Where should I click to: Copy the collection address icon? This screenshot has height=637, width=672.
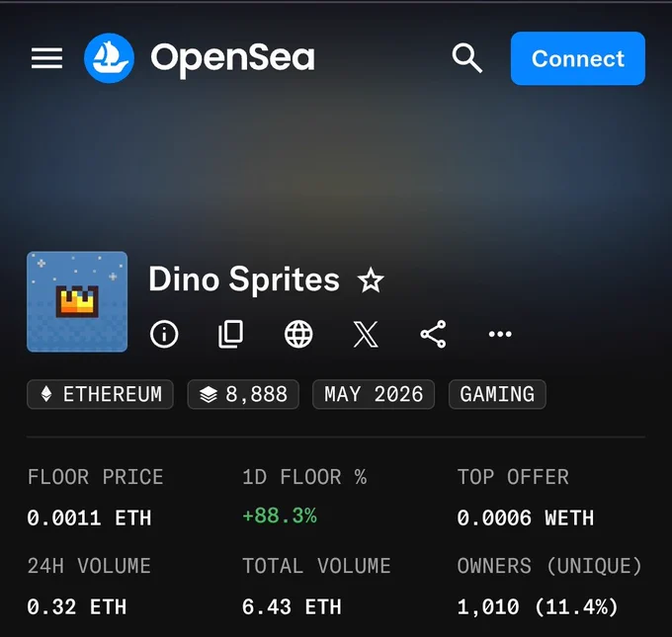(x=231, y=334)
